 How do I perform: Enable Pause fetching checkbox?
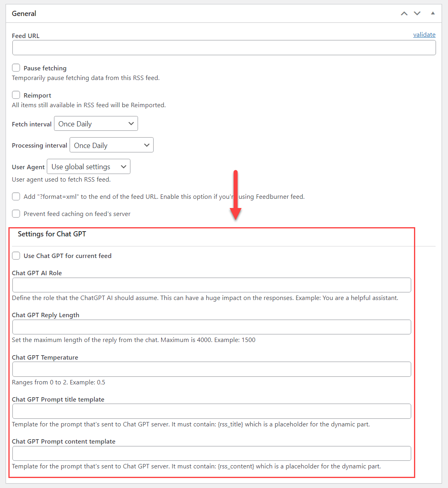click(x=16, y=68)
